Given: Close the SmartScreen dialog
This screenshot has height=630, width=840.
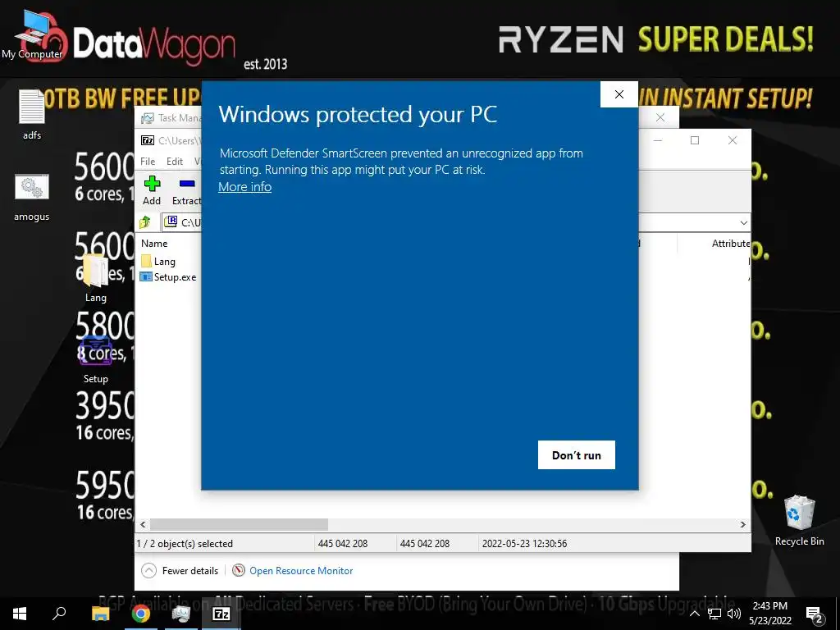Looking at the screenshot, I should (x=619, y=94).
